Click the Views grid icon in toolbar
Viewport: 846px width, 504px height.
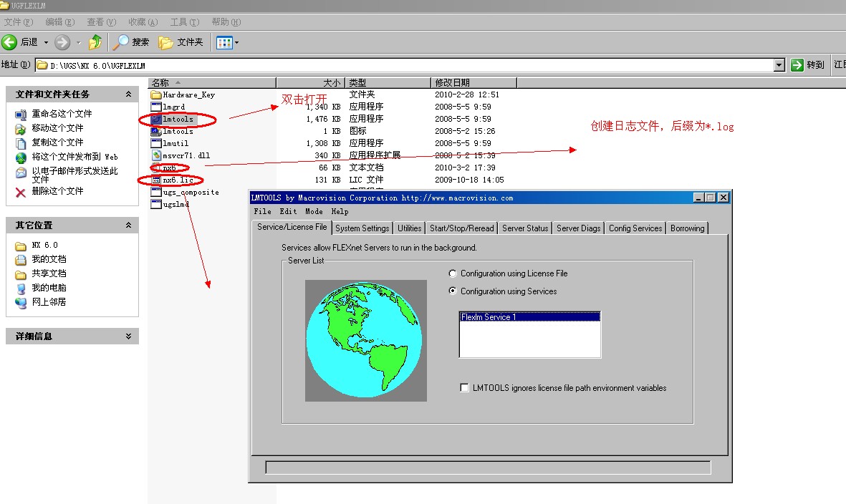224,42
